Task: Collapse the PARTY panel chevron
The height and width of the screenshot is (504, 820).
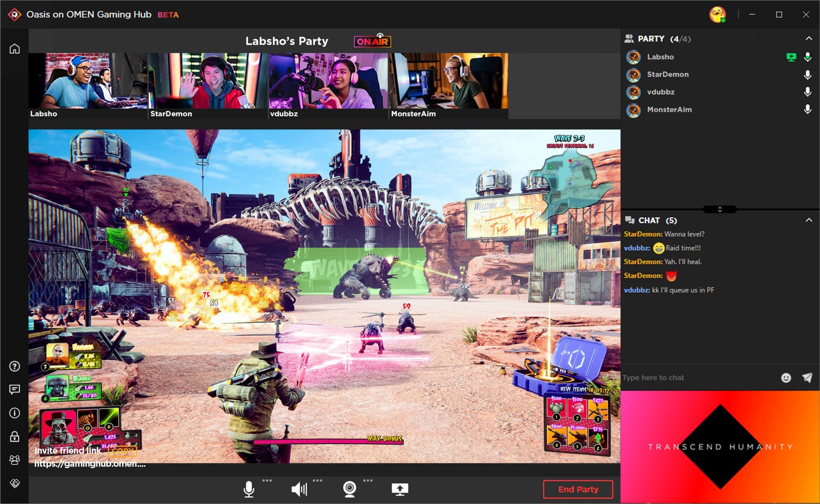Action: tap(808, 38)
